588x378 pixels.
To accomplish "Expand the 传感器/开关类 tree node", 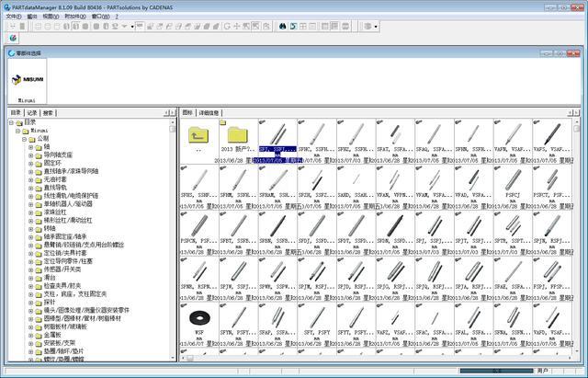I will tap(30, 268).
